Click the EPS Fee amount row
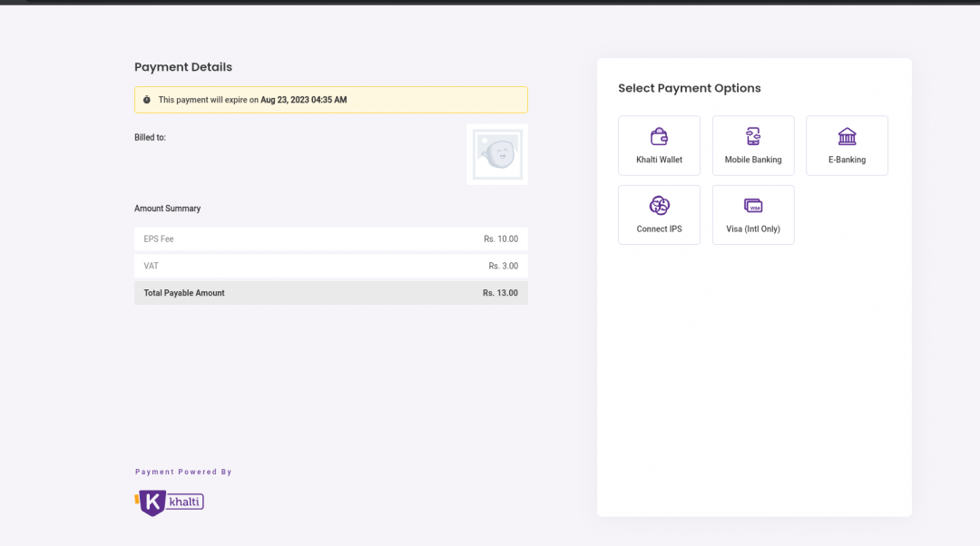980x546 pixels. tap(330, 239)
